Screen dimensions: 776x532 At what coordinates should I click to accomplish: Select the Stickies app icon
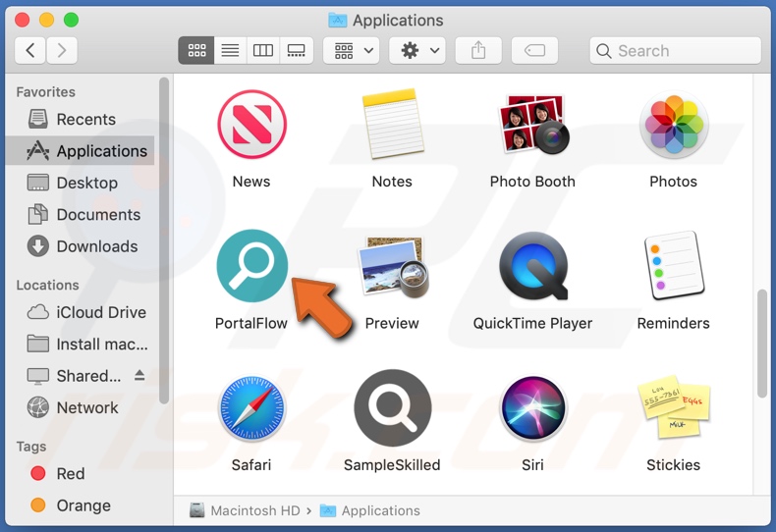point(674,407)
